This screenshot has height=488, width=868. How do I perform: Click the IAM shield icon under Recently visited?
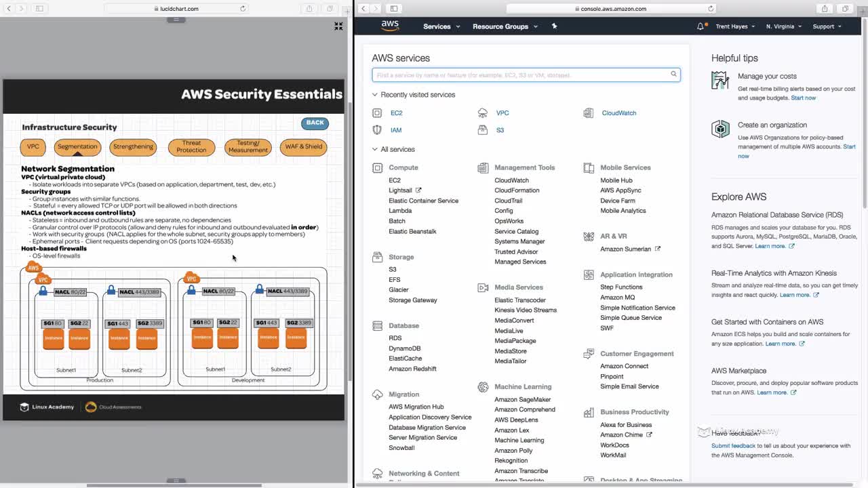[x=377, y=130]
